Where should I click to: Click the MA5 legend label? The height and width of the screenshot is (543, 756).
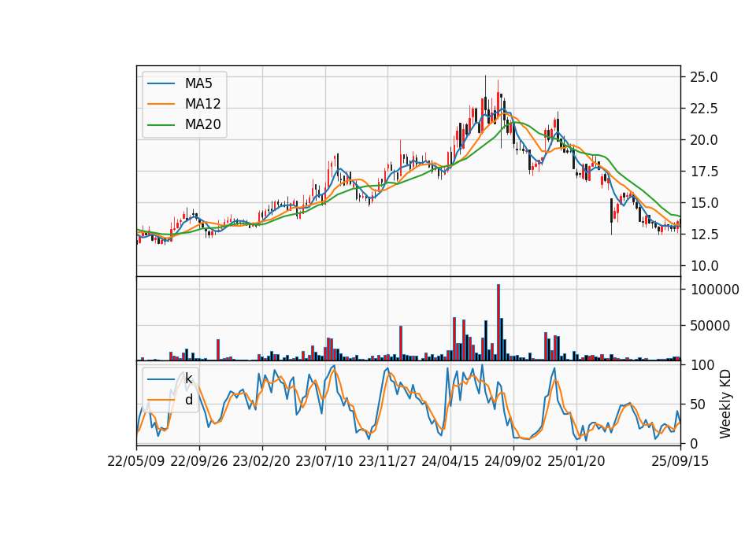(x=198, y=83)
